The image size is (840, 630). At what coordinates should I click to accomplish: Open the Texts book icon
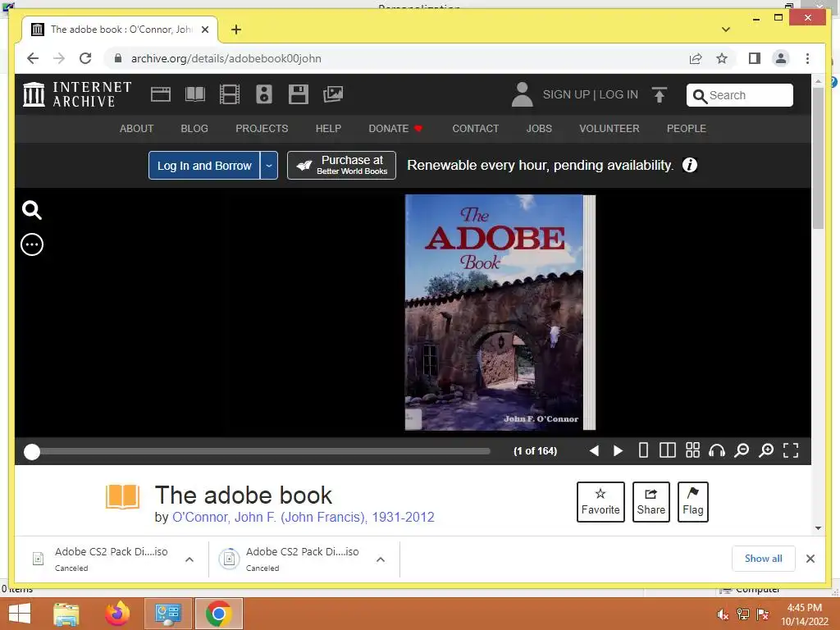click(x=195, y=94)
